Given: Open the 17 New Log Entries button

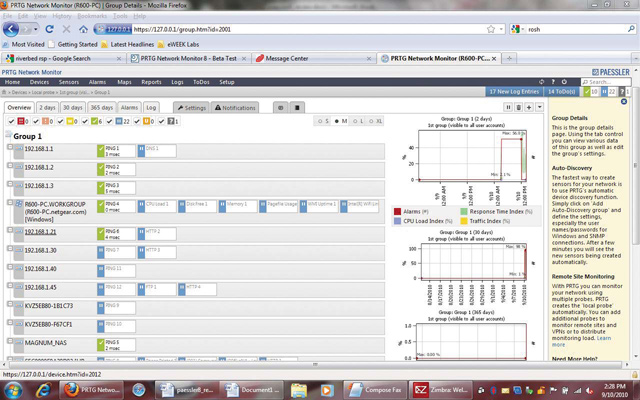Looking at the screenshot, I should [514, 92].
